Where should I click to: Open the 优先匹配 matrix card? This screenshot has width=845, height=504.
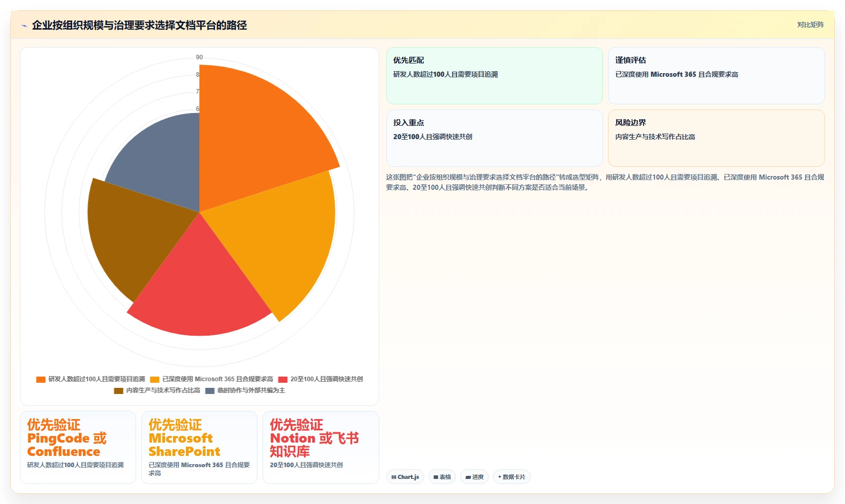pos(494,76)
